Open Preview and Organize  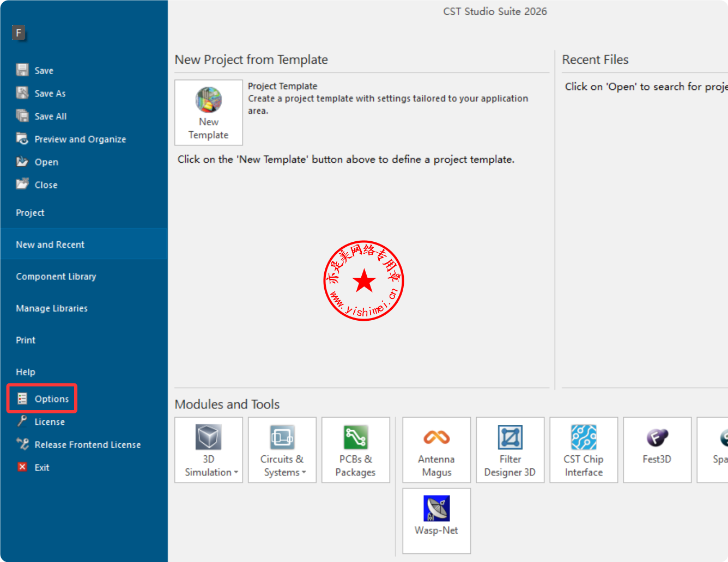80,139
